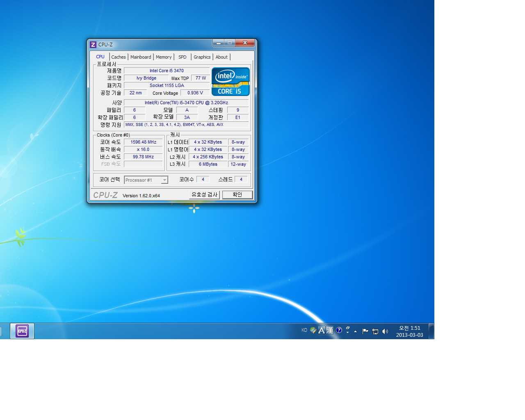
Task: Open the Action Center flag icon
Action: pyautogui.click(x=365, y=331)
